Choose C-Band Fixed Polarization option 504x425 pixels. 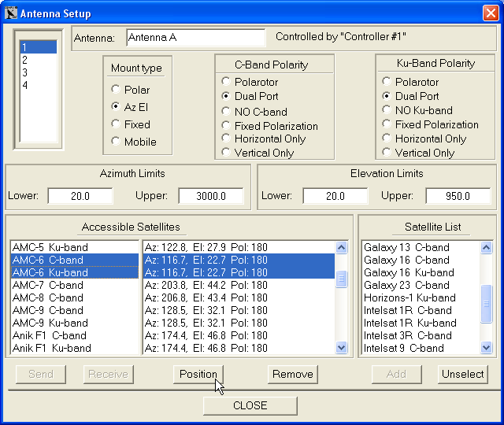[227, 126]
